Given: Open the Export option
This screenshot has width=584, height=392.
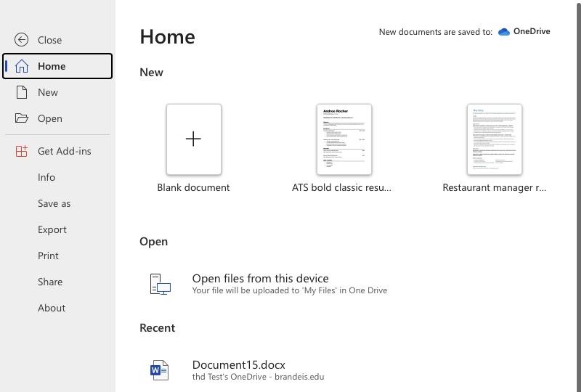Looking at the screenshot, I should [57, 229].
